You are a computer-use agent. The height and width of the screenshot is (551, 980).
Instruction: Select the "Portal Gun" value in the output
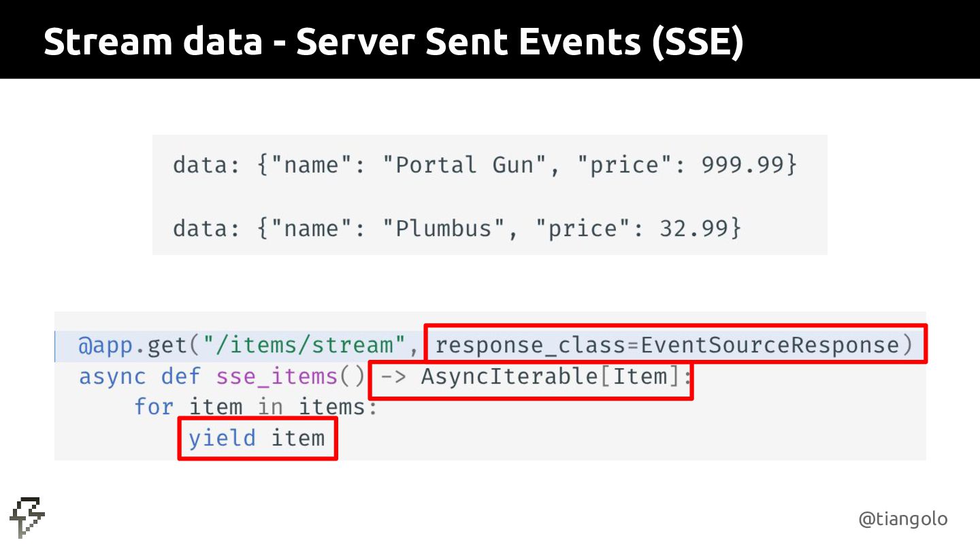436,165
